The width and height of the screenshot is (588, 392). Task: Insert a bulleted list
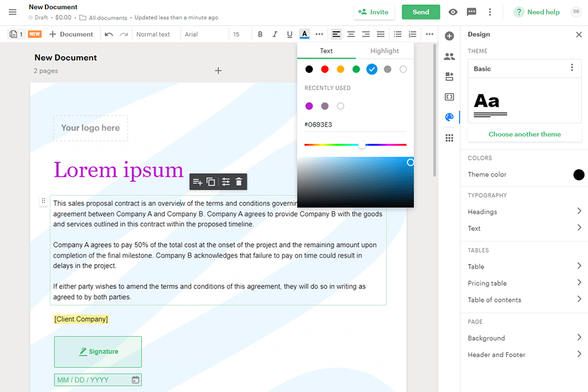[398, 34]
